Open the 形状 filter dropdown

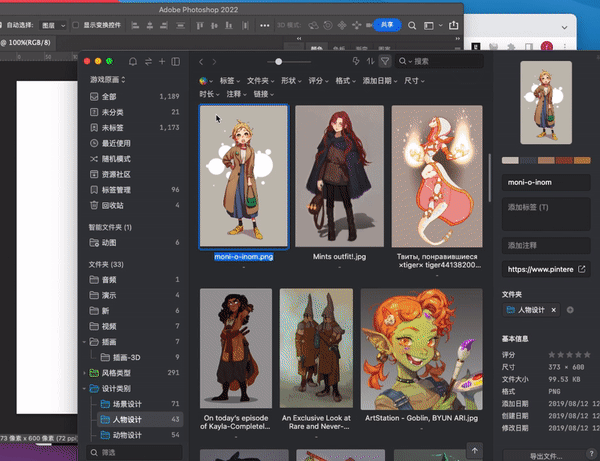(291, 81)
